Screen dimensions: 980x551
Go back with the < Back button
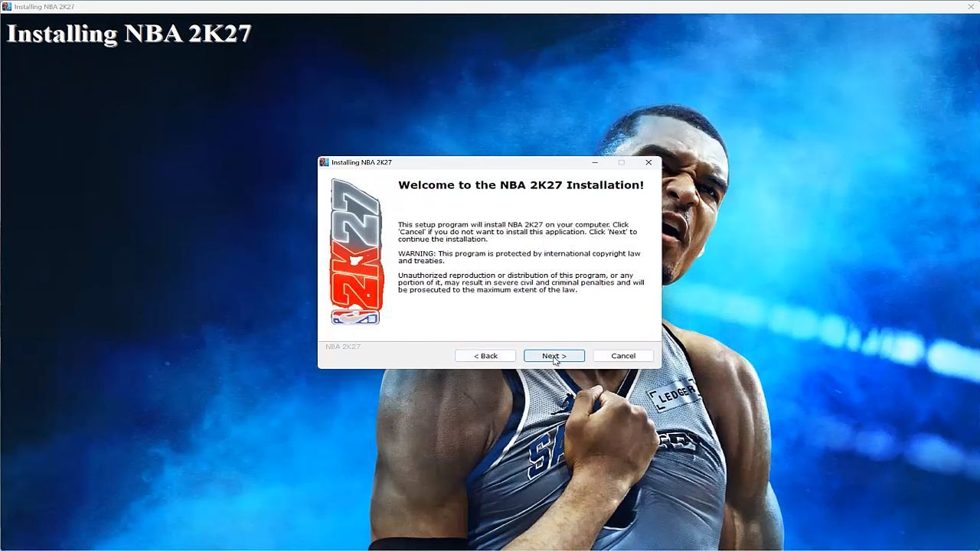click(485, 356)
